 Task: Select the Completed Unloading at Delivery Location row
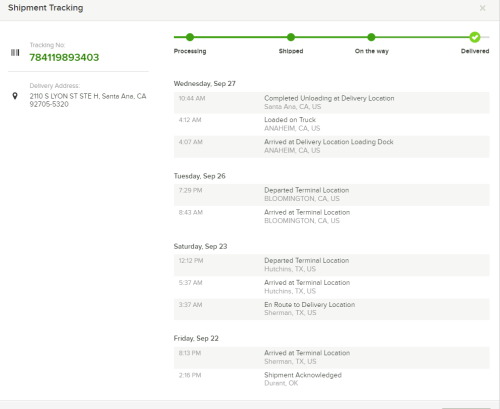point(331,103)
